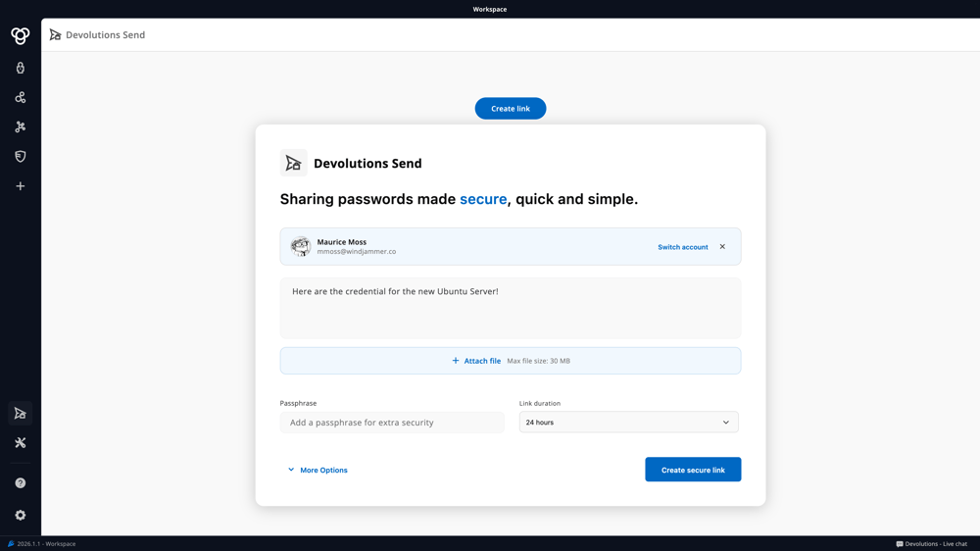Open Devolutions Live chat in status bar
Screen dimensions: 980x551
click(931, 544)
